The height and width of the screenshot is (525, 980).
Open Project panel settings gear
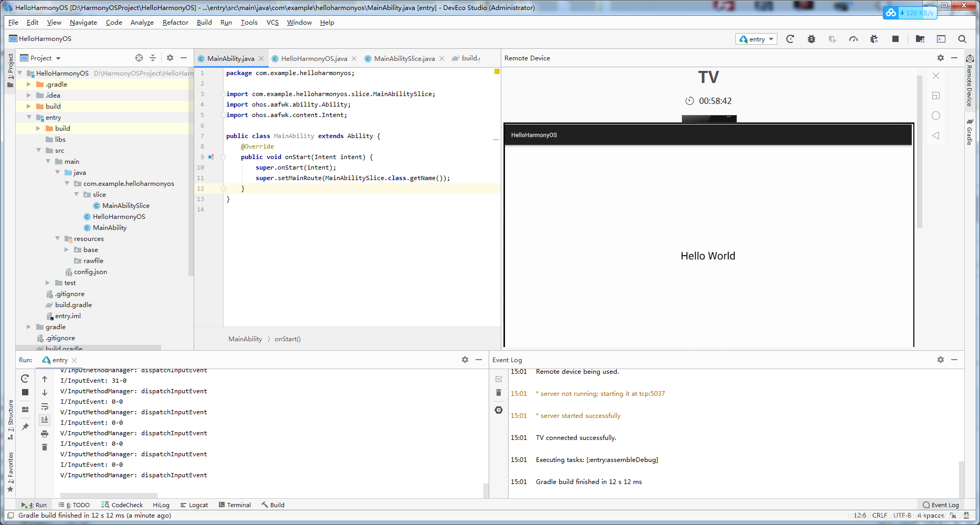170,58
